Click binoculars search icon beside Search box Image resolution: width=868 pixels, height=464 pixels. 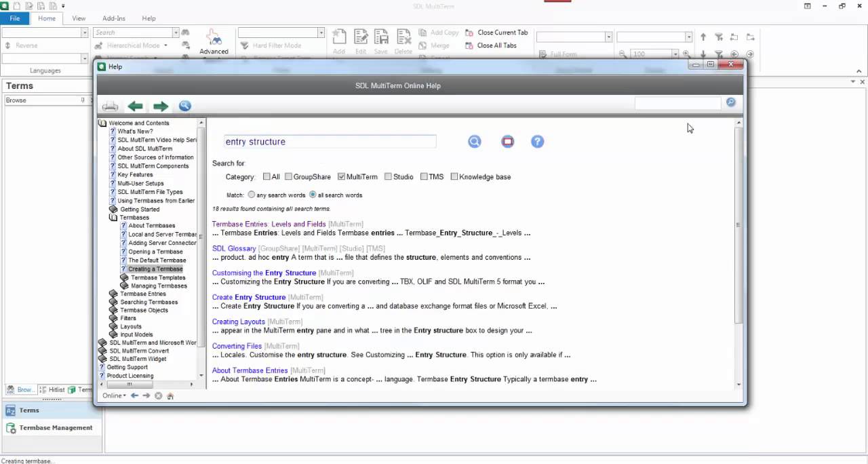tap(185, 33)
